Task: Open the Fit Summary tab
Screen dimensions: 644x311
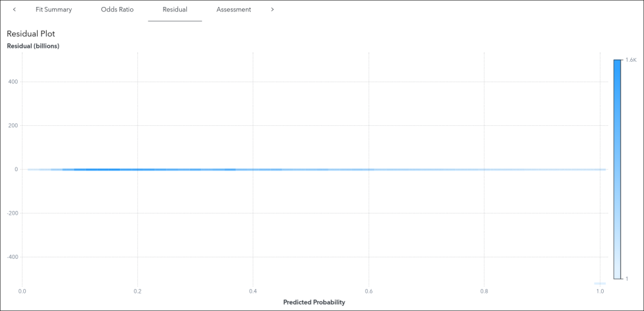Action: [x=53, y=9]
